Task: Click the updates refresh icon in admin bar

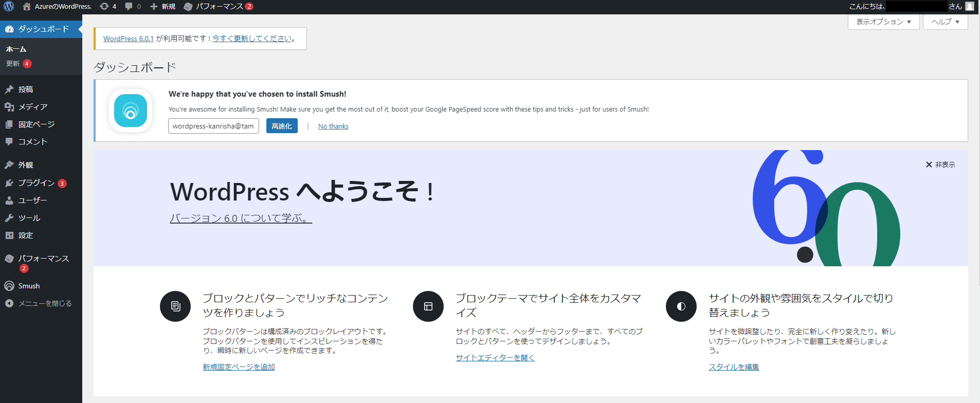Action: click(x=104, y=6)
